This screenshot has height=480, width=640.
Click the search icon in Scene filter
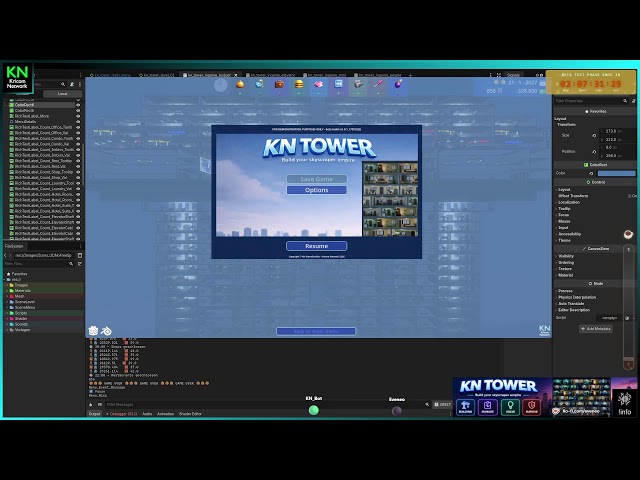click(x=63, y=84)
